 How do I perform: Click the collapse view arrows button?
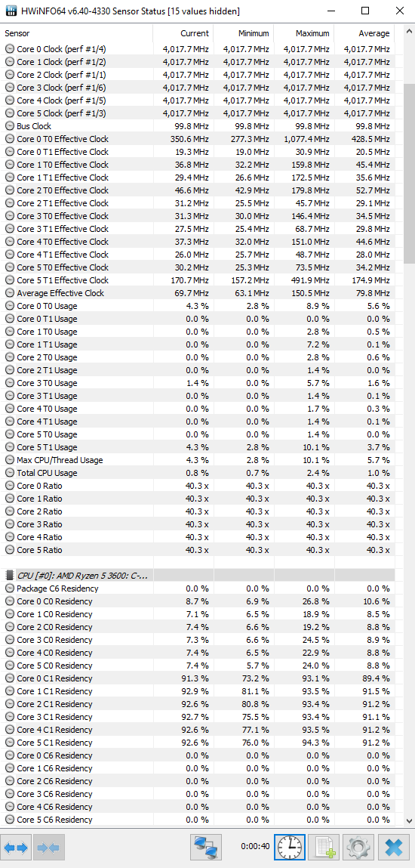pyautogui.click(x=49, y=846)
